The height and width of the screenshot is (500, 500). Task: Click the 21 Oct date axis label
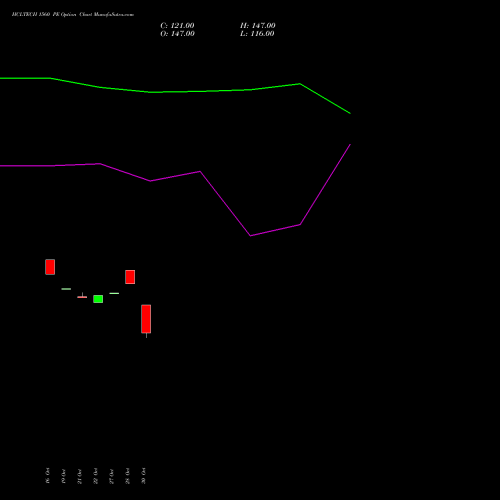(x=79, y=476)
